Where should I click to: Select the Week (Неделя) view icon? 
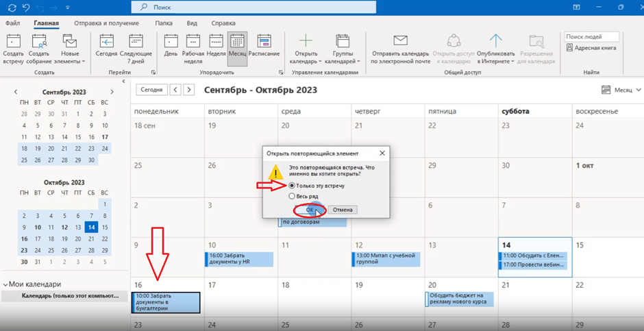(216, 48)
